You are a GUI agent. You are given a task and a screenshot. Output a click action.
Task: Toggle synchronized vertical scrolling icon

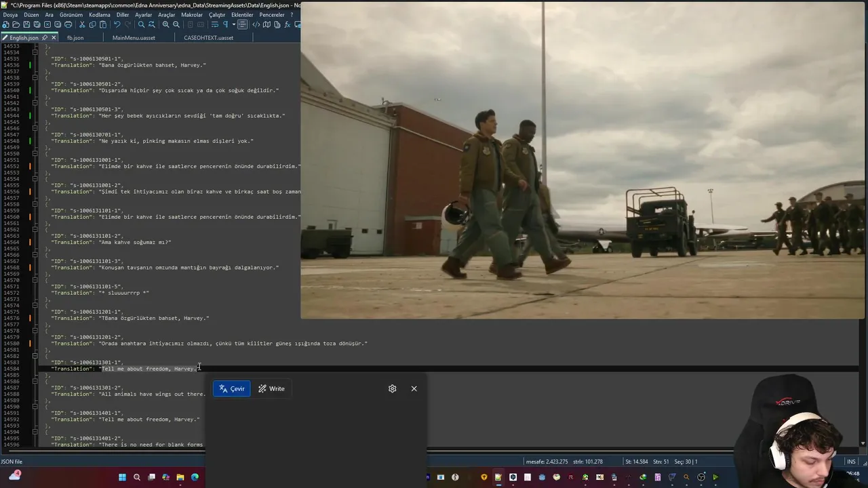[191, 24]
